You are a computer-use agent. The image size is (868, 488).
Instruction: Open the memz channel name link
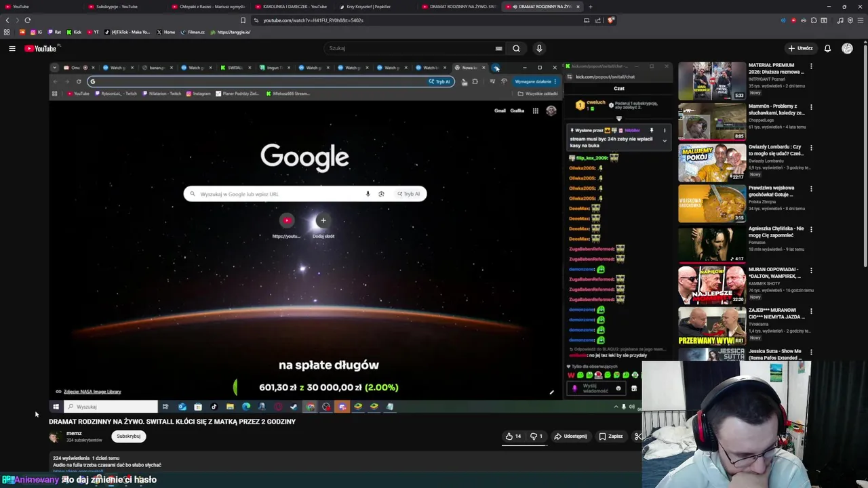[x=74, y=433]
